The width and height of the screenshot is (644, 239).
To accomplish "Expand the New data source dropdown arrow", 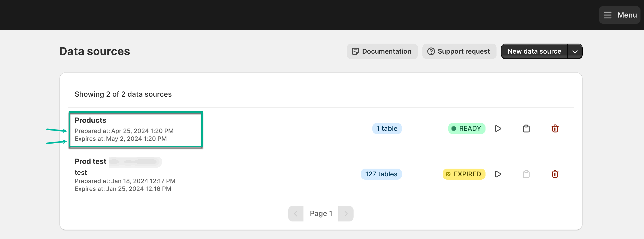I will [575, 51].
